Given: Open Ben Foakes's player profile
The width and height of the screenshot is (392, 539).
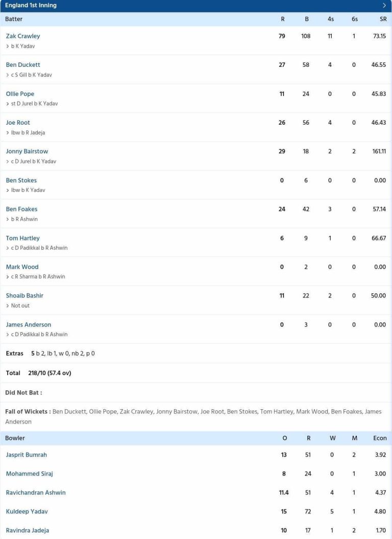Looking at the screenshot, I should pos(22,209).
